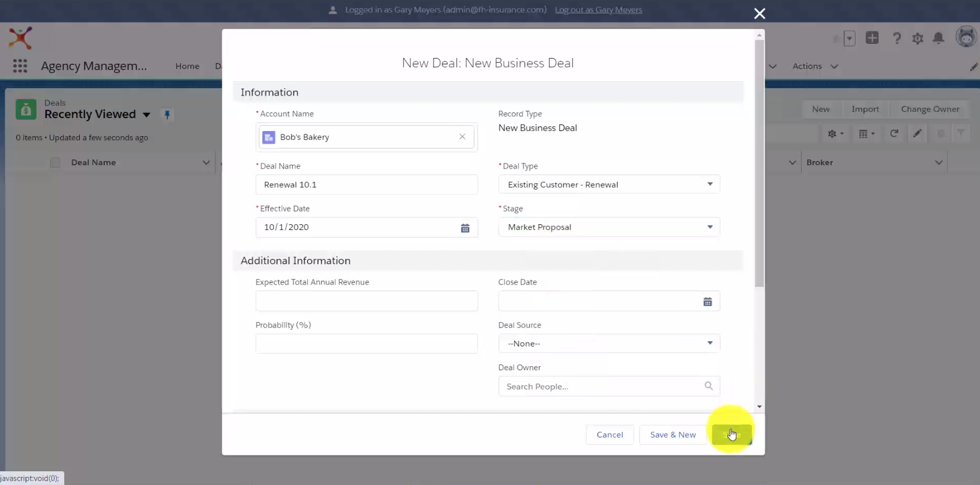Click the Account Name lookup field
The width and height of the screenshot is (980, 485).
pos(367,137)
